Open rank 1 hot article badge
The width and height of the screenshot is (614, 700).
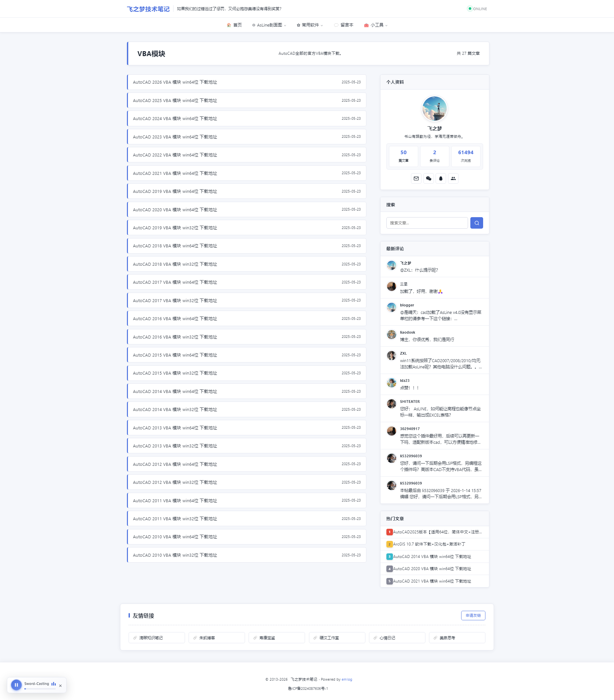pyautogui.click(x=389, y=532)
